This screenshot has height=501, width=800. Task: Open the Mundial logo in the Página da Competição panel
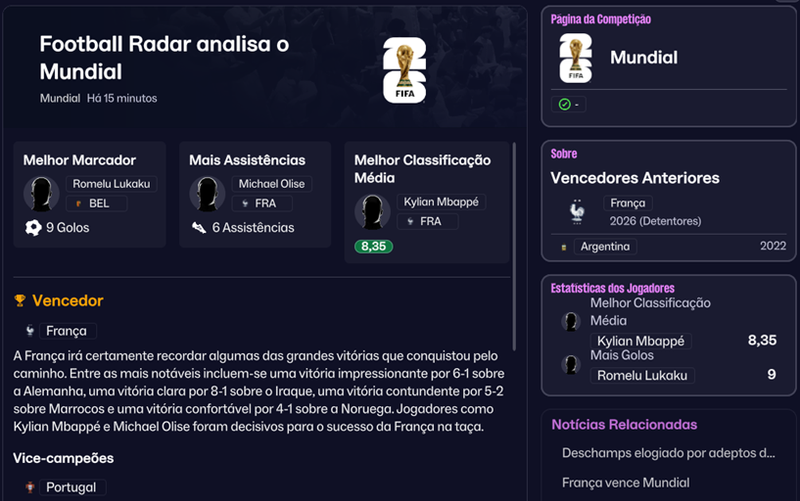576,58
